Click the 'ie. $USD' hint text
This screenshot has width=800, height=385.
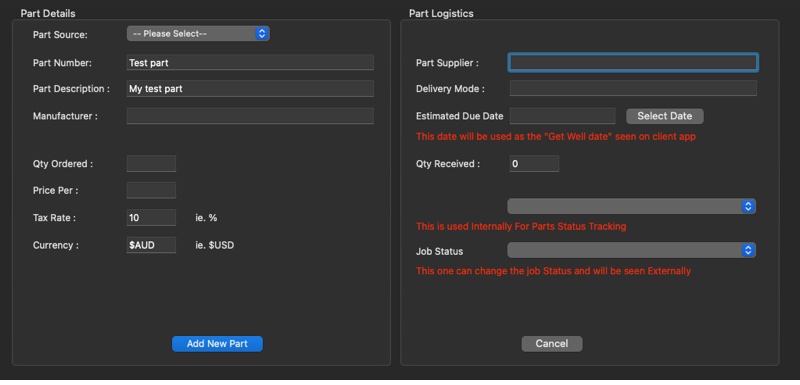click(215, 245)
